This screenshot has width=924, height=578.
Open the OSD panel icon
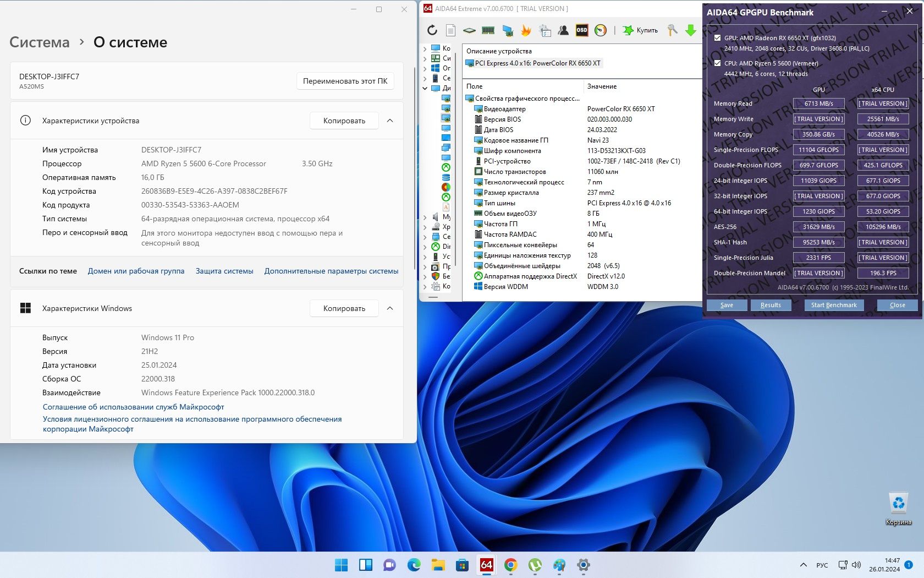tap(582, 30)
